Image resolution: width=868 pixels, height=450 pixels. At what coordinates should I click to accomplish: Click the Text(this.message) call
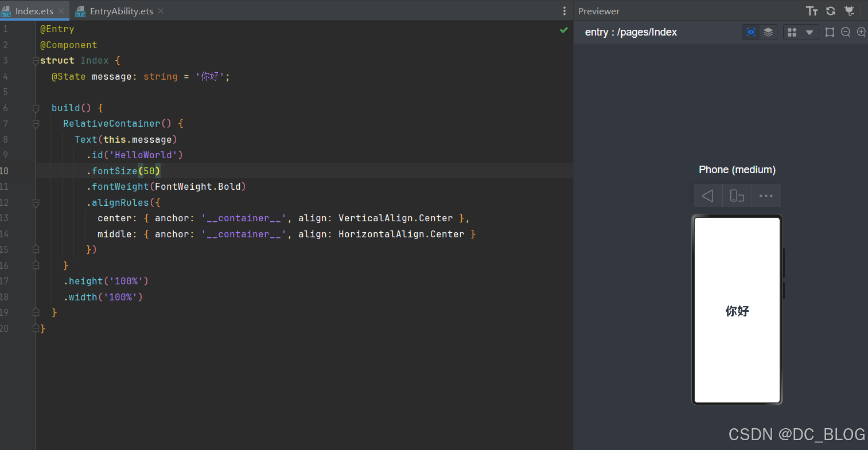[126, 140]
